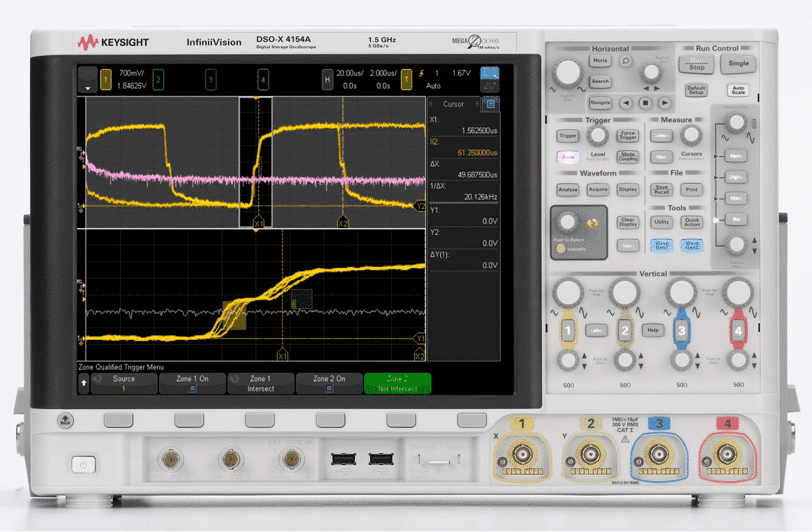812x532 pixels.
Task: Open the horizontal timebase H menu
Action: [326, 80]
